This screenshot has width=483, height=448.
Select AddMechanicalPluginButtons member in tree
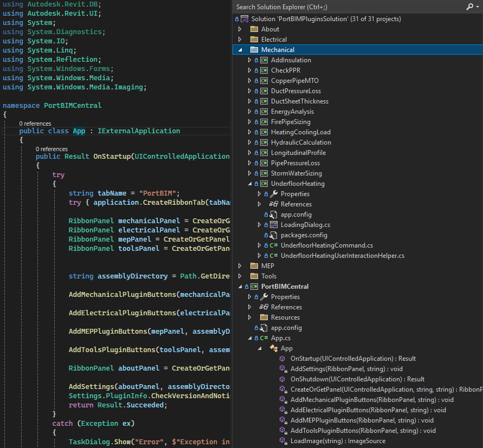pyautogui.click(x=372, y=400)
